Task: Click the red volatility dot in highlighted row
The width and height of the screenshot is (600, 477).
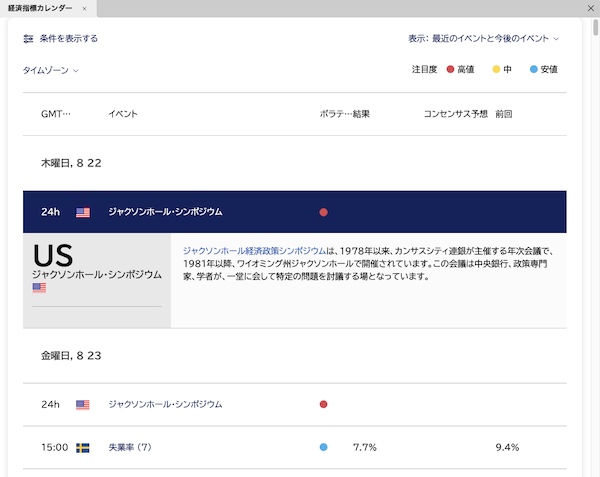Action: pos(323,212)
